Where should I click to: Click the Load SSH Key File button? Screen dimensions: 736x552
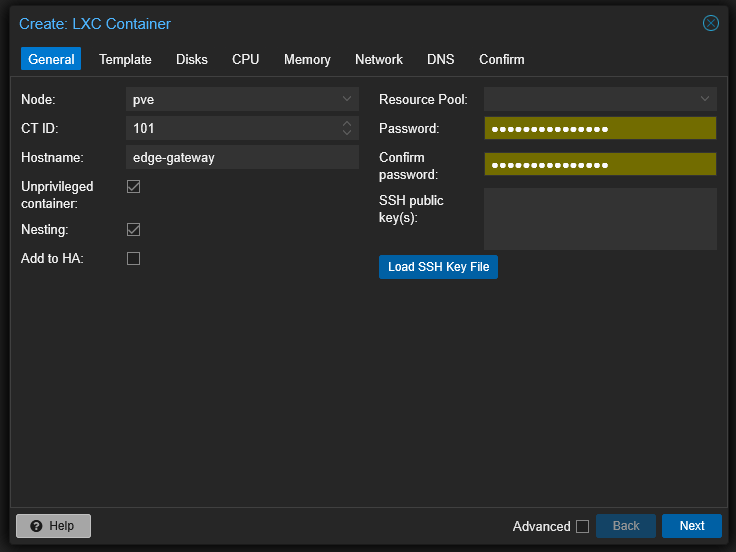coord(438,267)
